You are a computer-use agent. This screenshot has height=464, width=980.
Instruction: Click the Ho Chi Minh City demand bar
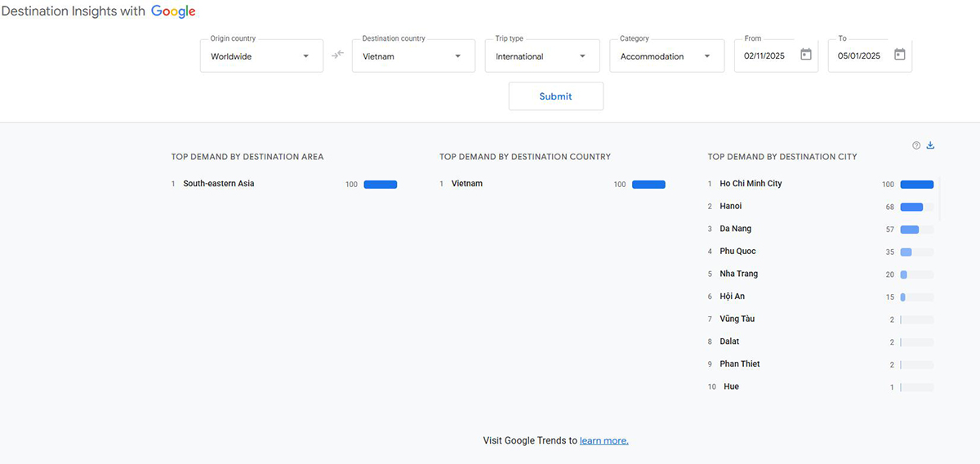coord(916,185)
